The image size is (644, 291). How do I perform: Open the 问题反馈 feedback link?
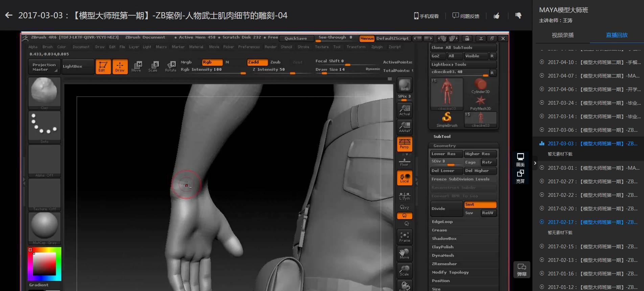[x=466, y=16]
